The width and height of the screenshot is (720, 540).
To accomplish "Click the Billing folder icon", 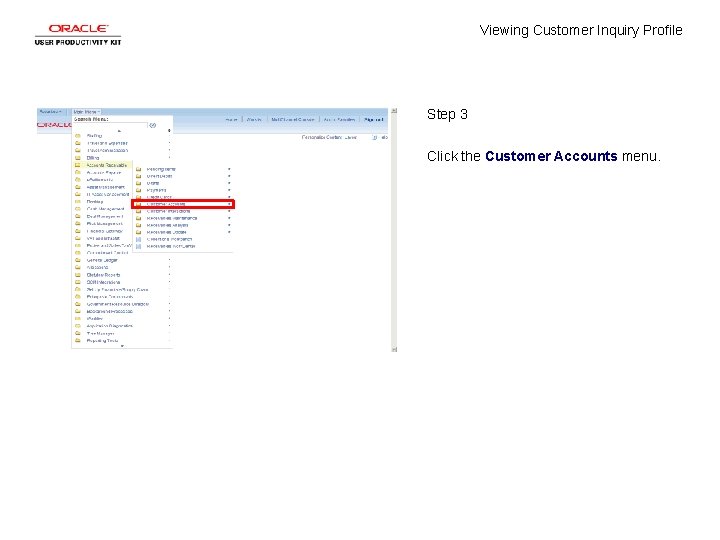I will tap(78, 158).
